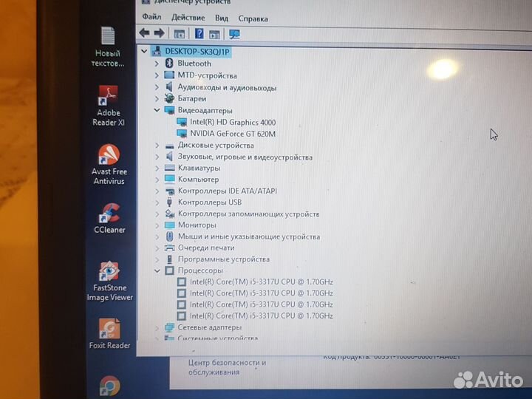Click the network icon beside Сетевые адаптеры
The height and width of the screenshot is (399, 532).
170,327
